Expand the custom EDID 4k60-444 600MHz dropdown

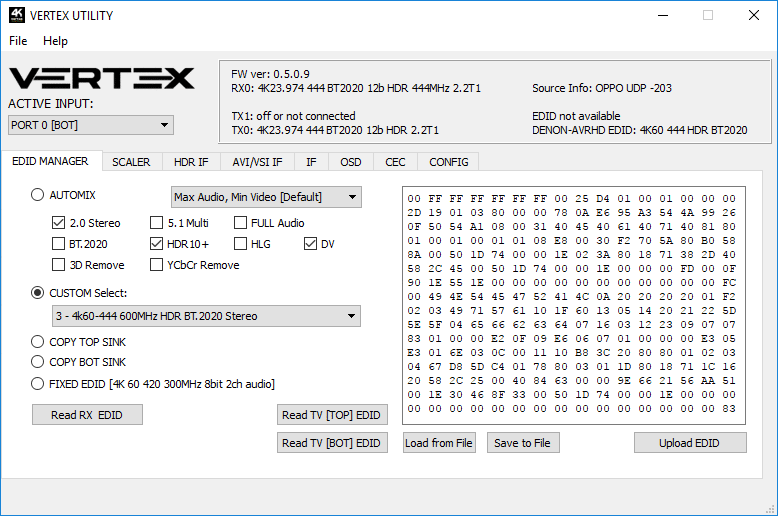coord(206,316)
